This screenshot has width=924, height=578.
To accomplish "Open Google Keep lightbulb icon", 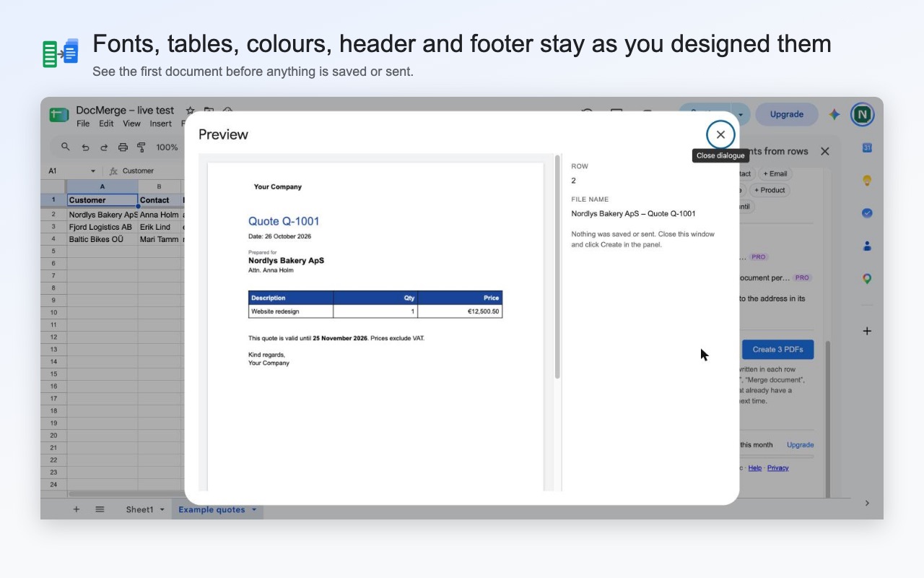I will [x=867, y=181].
